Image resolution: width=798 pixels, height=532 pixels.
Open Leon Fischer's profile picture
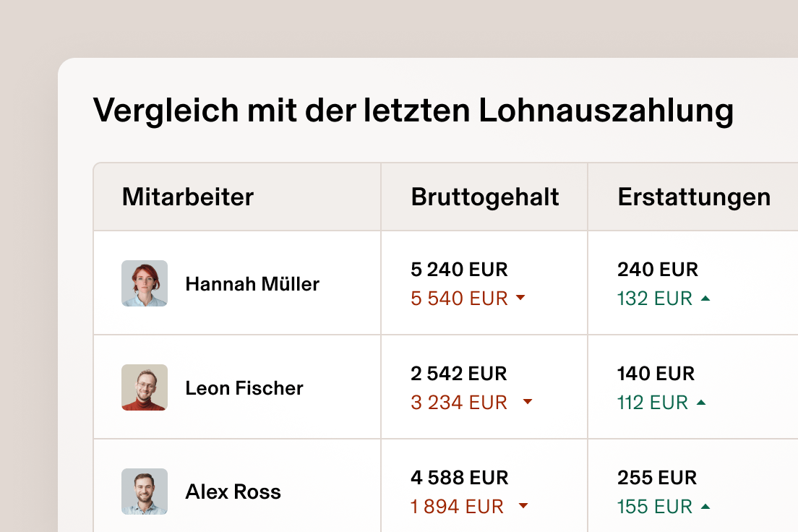pyautogui.click(x=144, y=387)
